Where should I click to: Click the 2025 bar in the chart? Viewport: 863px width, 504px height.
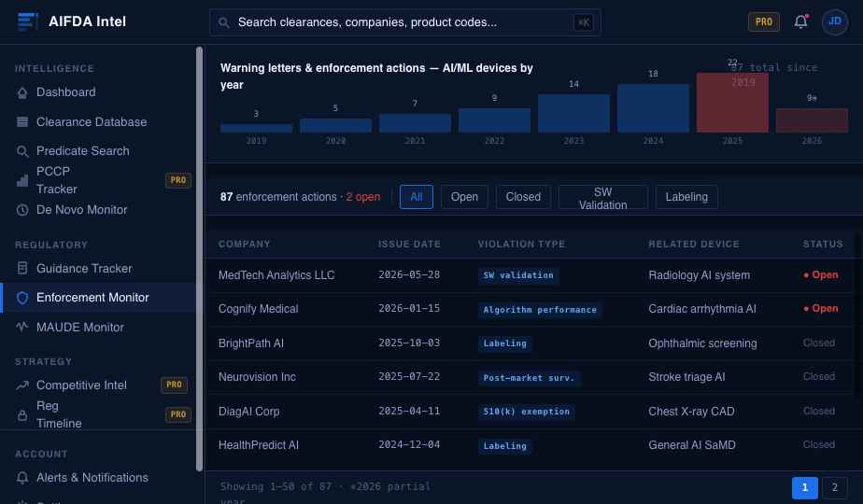(732, 103)
